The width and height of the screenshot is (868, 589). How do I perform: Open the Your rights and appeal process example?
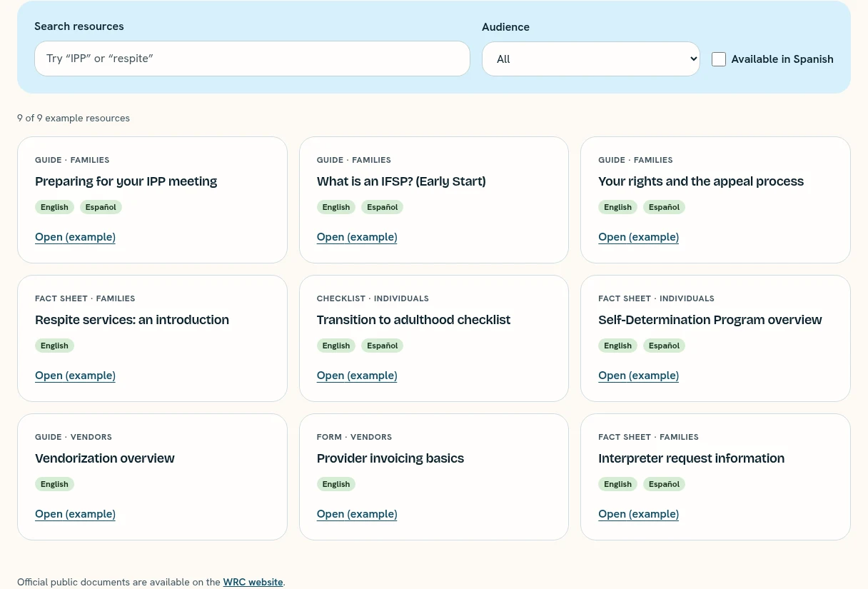[x=638, y=237]
